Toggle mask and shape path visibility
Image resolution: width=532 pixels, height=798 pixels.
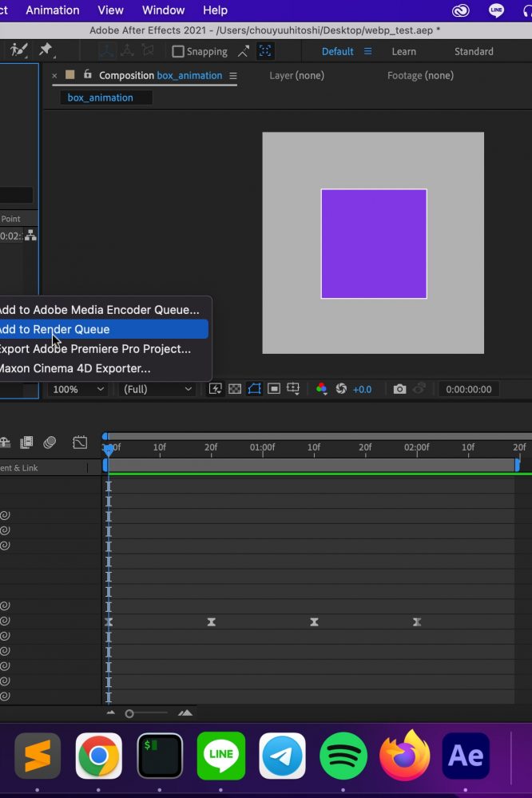tap(254, 389)
